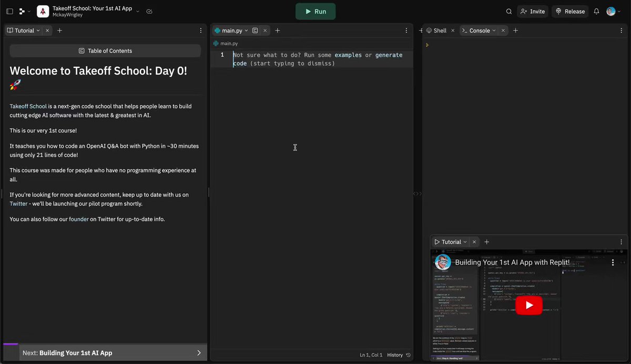Run the repl with the green Run button

tap(315, 11)
